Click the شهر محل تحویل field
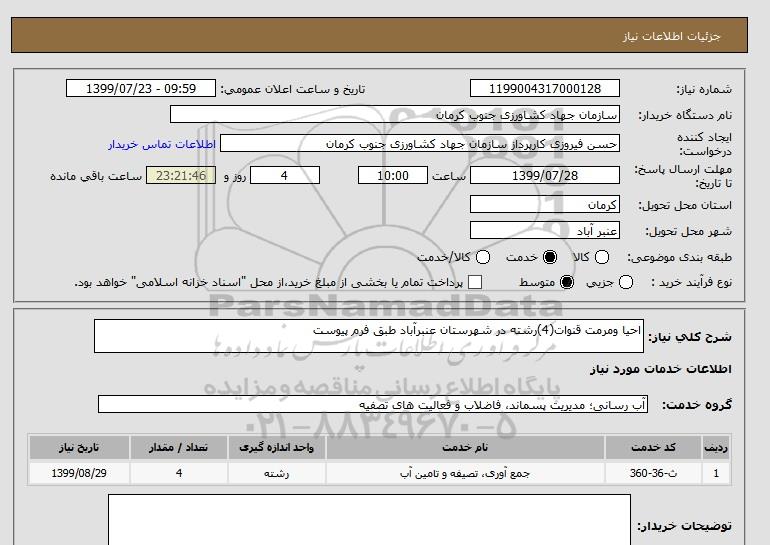770x545 pixels. point(544,231)
